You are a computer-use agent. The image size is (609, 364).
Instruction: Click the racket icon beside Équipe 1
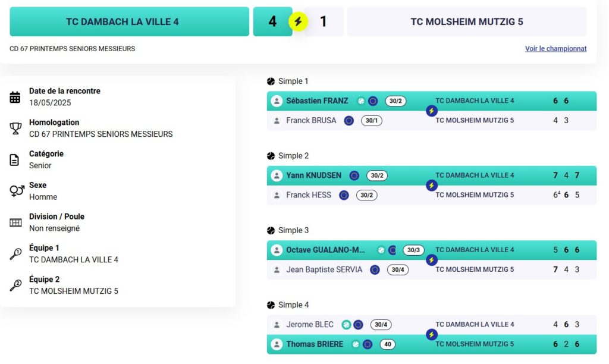click(15, 254)
